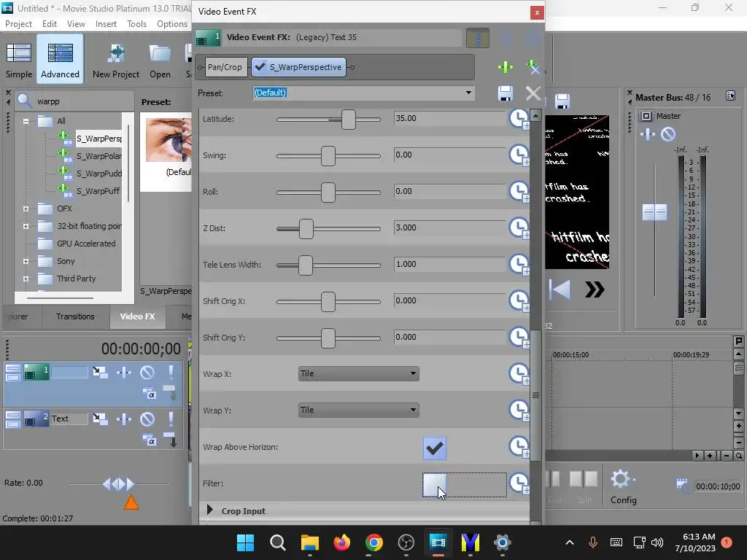The width and height of the screenshot is (747, 560).
Task: Expand the Crop Input section
Action: click(209, 510)
